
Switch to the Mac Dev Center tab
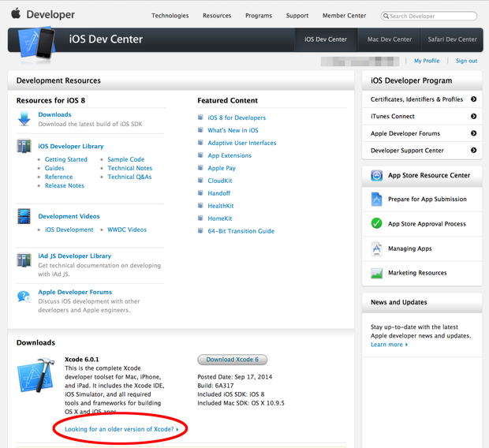[389, 39]
